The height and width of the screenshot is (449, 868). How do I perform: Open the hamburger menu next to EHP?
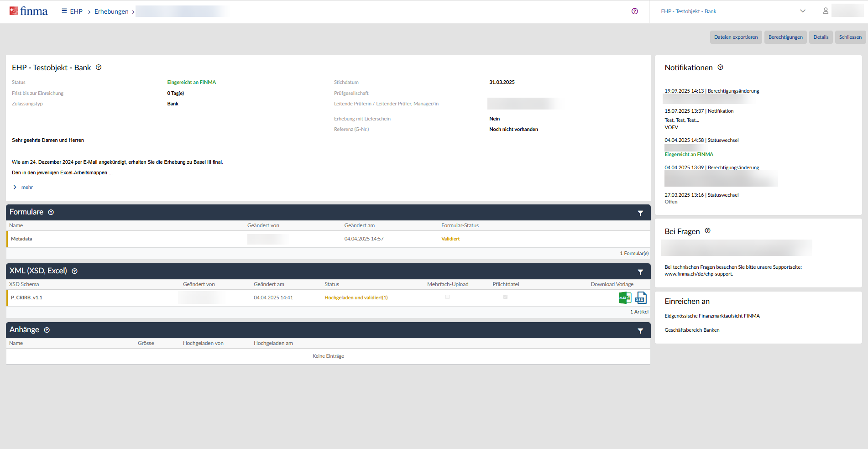pyautogui.click(x=64, y=11)
